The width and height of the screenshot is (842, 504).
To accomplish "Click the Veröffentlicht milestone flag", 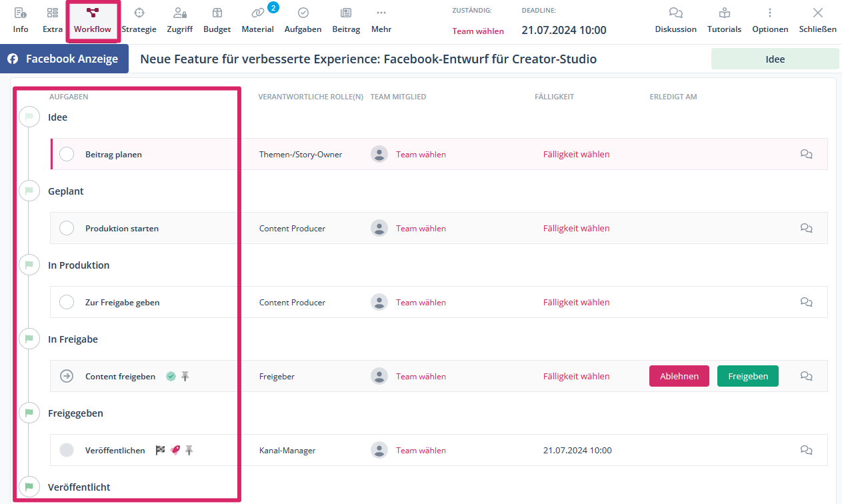I will (29, 487).
